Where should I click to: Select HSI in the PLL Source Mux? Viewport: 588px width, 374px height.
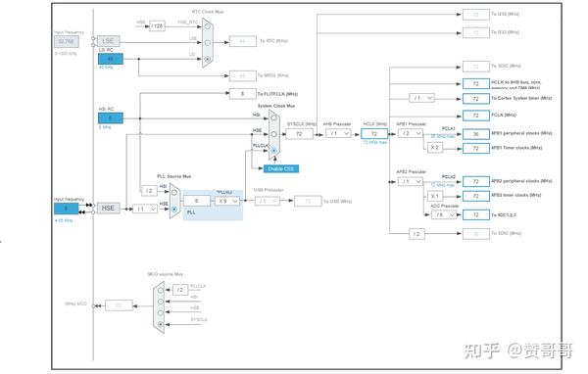click(x=174, y=192)
